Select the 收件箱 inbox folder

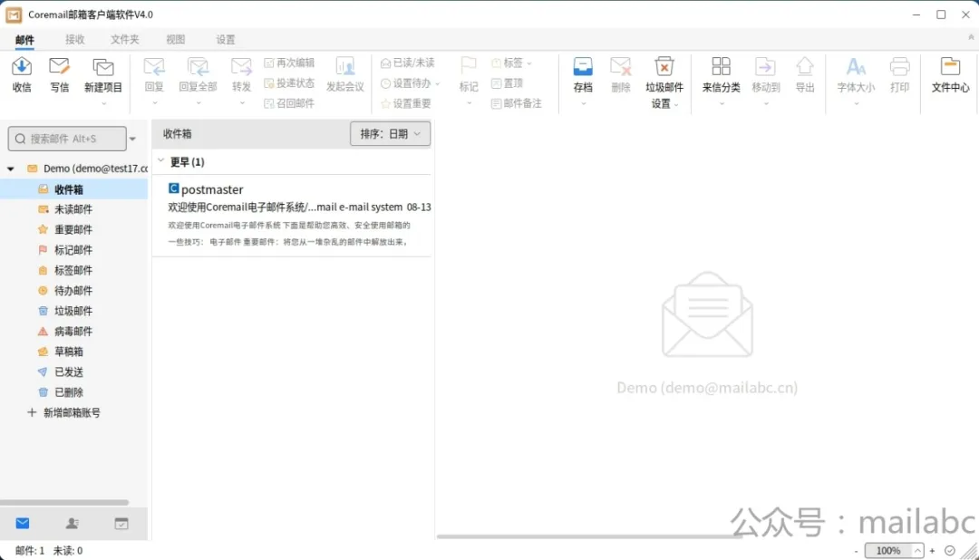coord(73,189)
